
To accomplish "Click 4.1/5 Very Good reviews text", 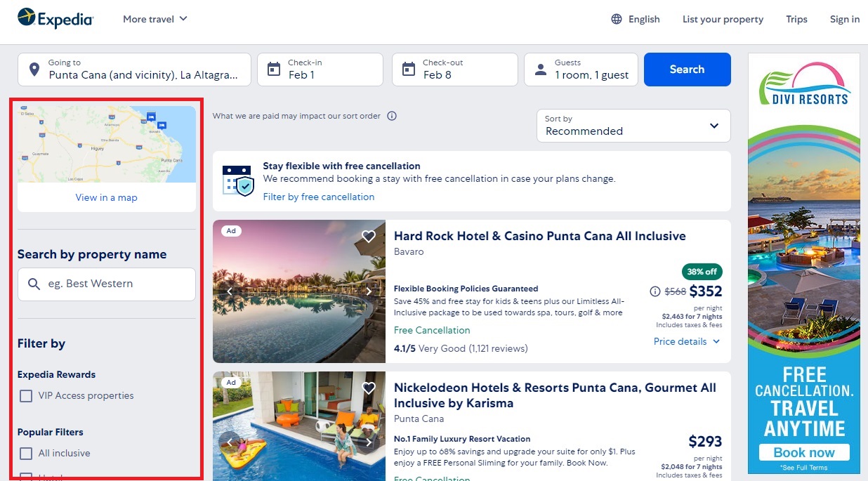I will [461, 348].
